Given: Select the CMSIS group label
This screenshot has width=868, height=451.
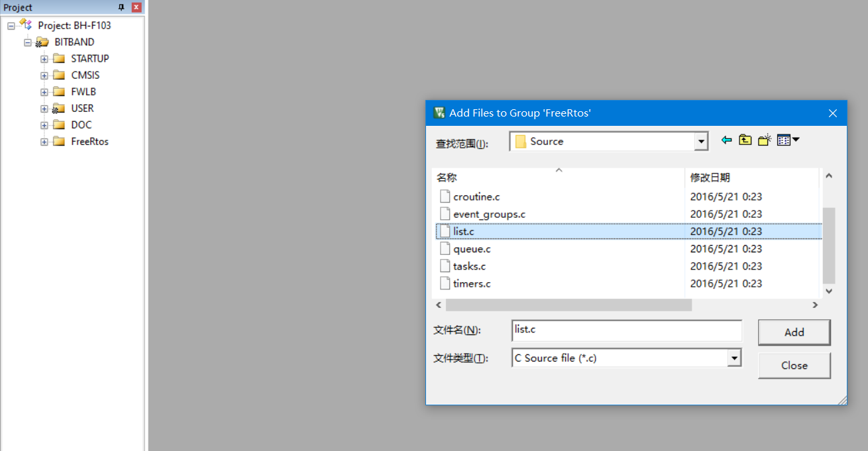Looking at the screenshot, I should 85,75.
